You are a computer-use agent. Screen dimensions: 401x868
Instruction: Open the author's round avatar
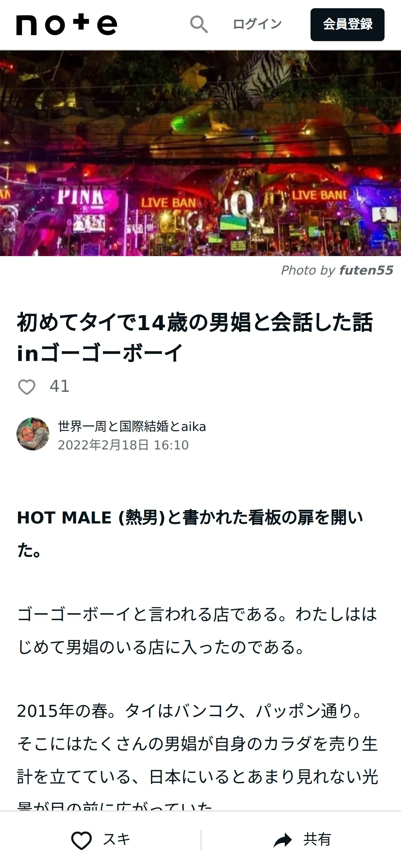(x=33, y=434)
